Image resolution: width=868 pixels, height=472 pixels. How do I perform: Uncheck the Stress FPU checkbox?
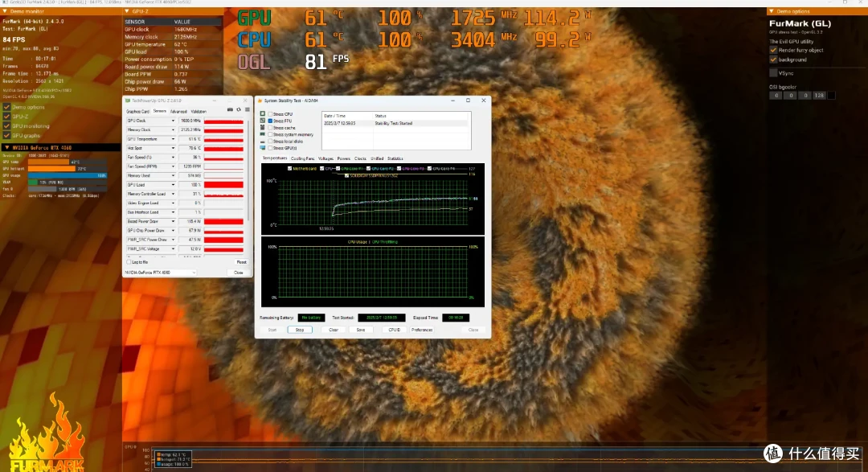coord(270,121)
